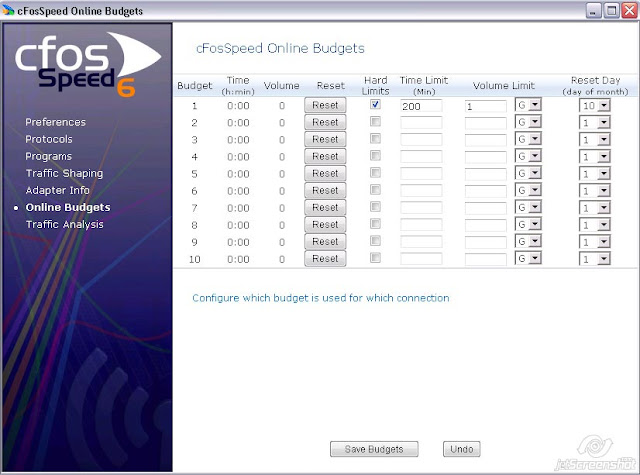
Task: Enable Hard Limits on budget 7
Action: [x=375, y=207]
